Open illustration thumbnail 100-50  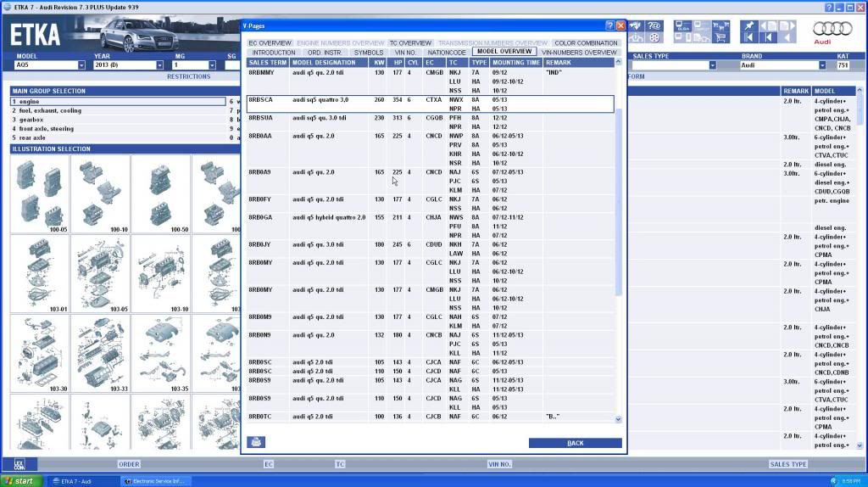[160, 194]
